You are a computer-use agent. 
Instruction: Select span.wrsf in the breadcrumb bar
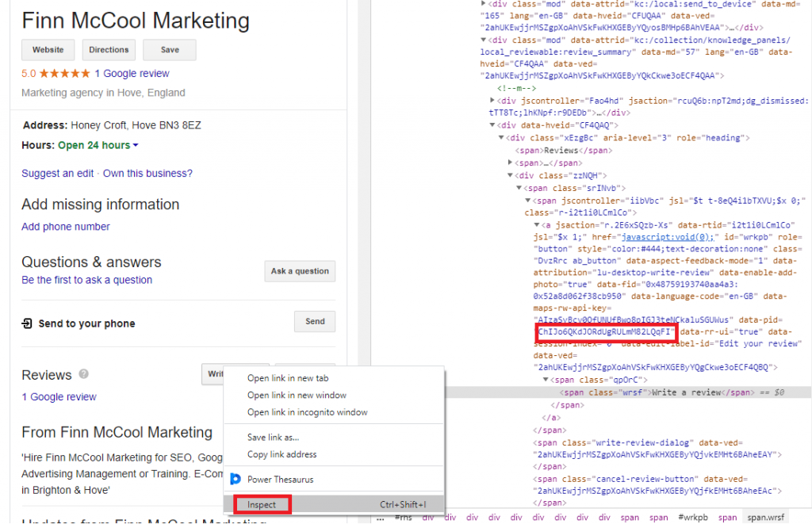(x=765, y=518)
